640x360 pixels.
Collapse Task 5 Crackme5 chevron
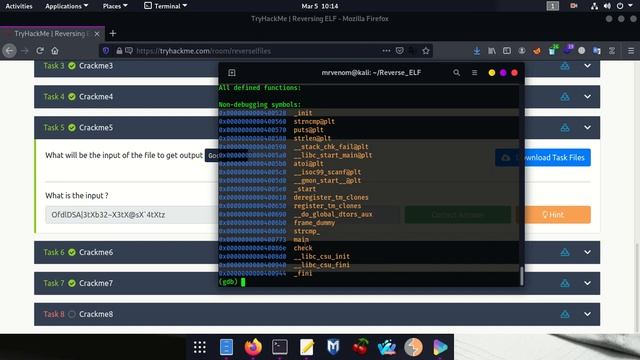click(x=587, y=128)
